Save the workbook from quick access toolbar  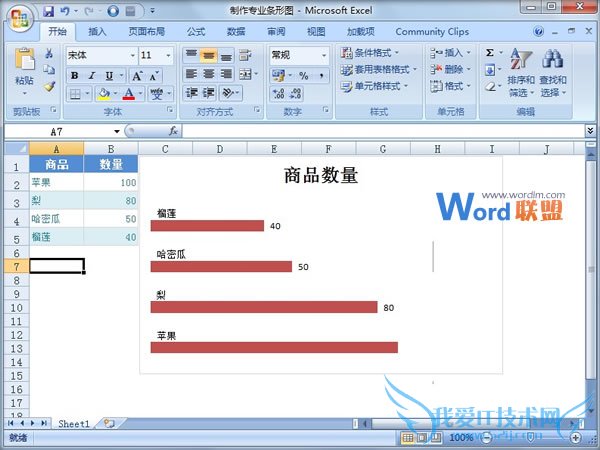click(x=49, y=11)
